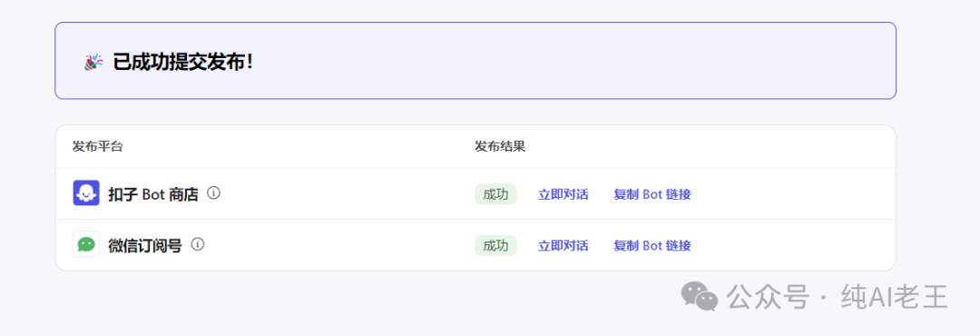Copy Bot link for 微信订阅号

click(652, 245)
